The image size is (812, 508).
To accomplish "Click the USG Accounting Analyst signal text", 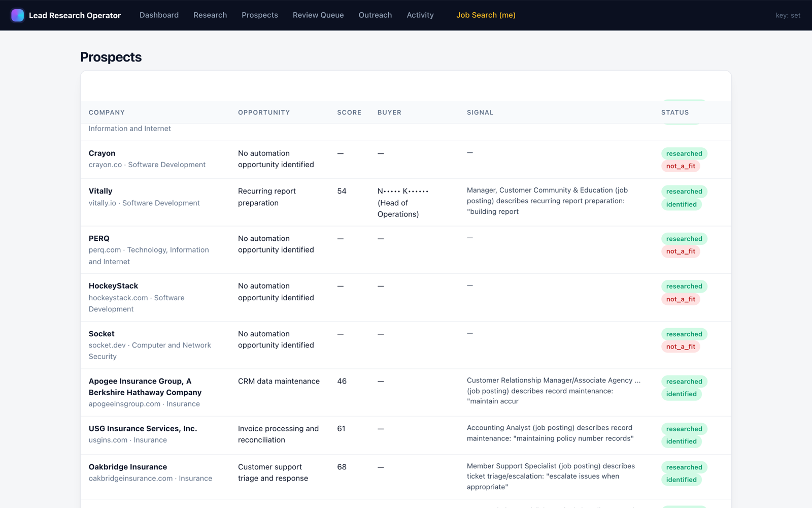I will (x=550, y=433).
